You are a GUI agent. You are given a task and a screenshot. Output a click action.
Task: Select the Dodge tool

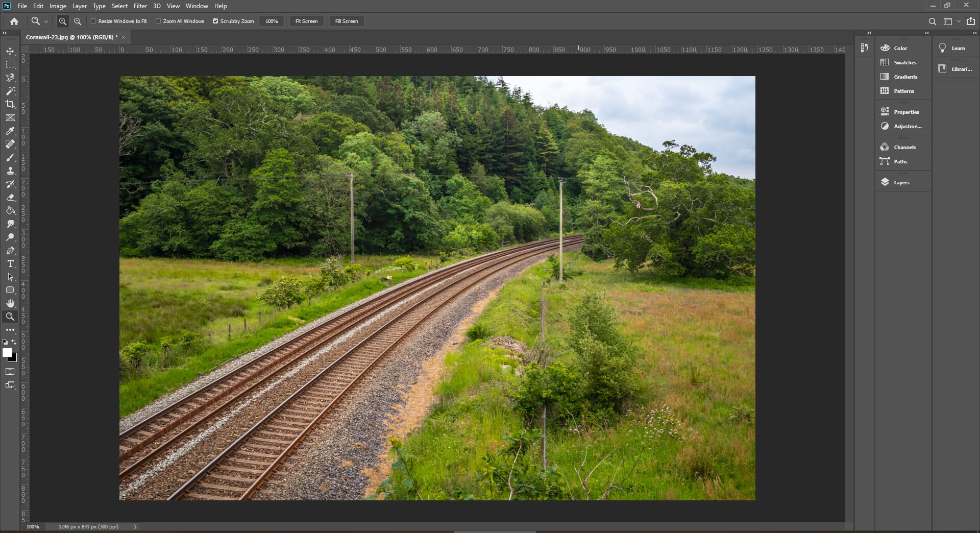(x=10, y=237)
